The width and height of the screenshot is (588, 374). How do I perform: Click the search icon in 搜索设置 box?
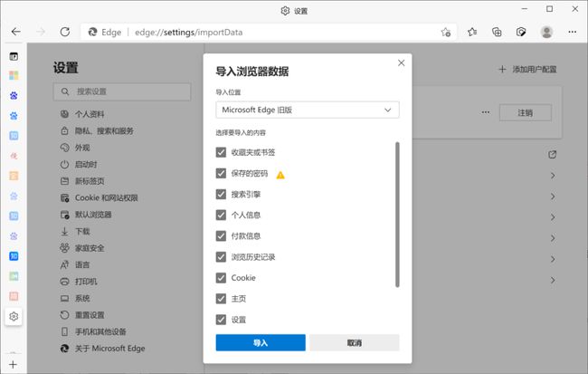[65, 91]
